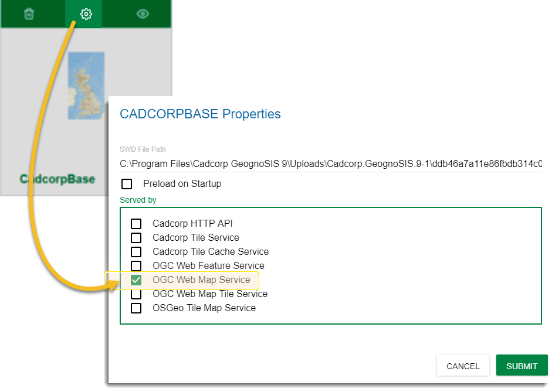
Task: Enable serving by Cadcorp Tile Service
Action: [x=136, y=237]
